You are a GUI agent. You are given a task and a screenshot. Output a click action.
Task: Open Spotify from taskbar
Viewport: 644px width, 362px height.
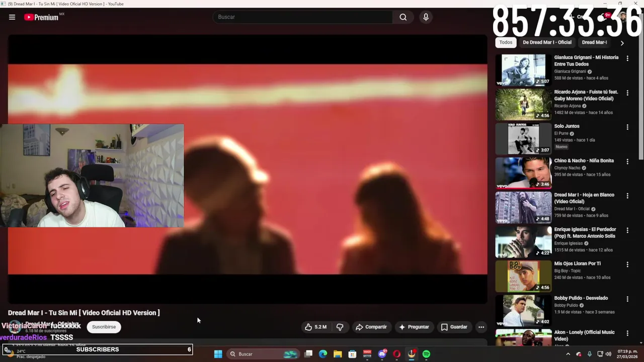[x=426, y=354]
